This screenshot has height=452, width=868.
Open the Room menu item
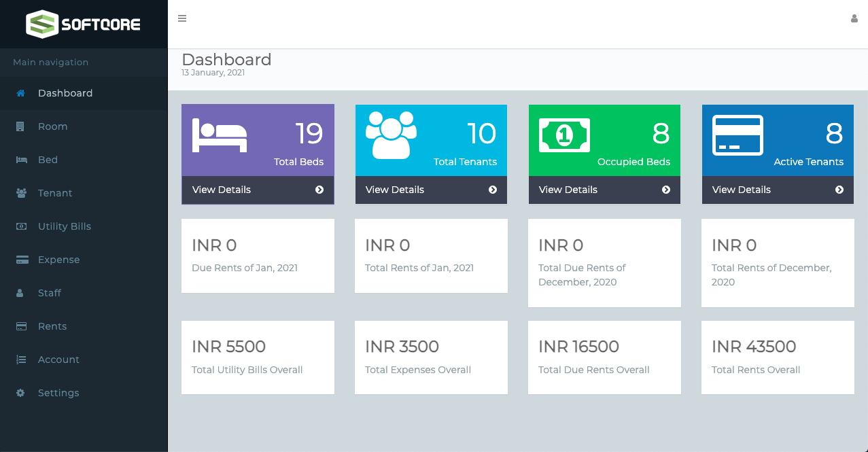(84, 126)
